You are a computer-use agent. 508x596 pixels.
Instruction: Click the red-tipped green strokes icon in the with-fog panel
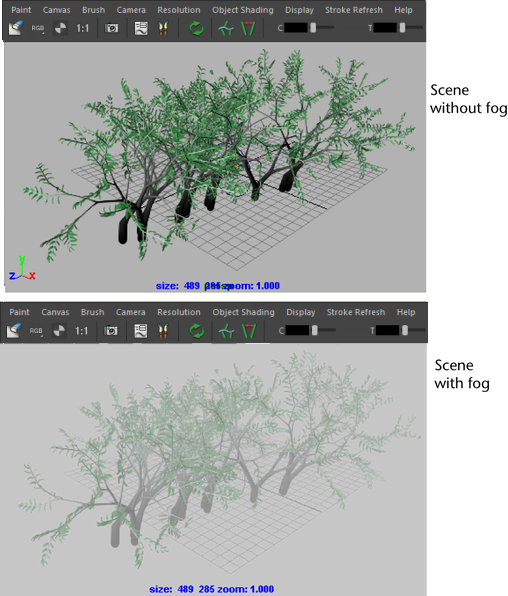click(x=249, y=331)
